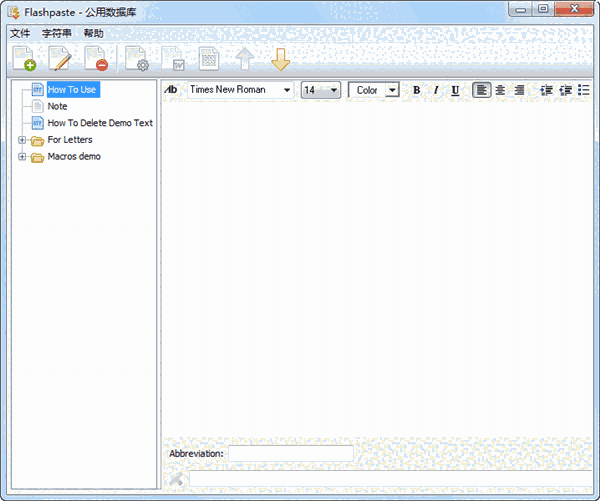Image resolution: width=600 pixels, height=501 pixels.
Task: Toggle underline formatting
Action: pos(455,90)
